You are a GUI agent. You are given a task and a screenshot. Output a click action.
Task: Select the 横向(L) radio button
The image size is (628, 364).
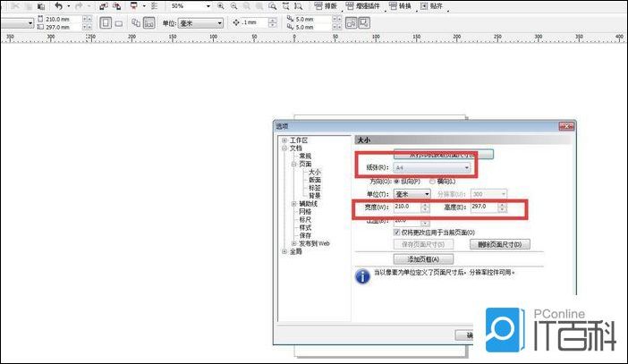pyautogui.click(x=432, y=182)
